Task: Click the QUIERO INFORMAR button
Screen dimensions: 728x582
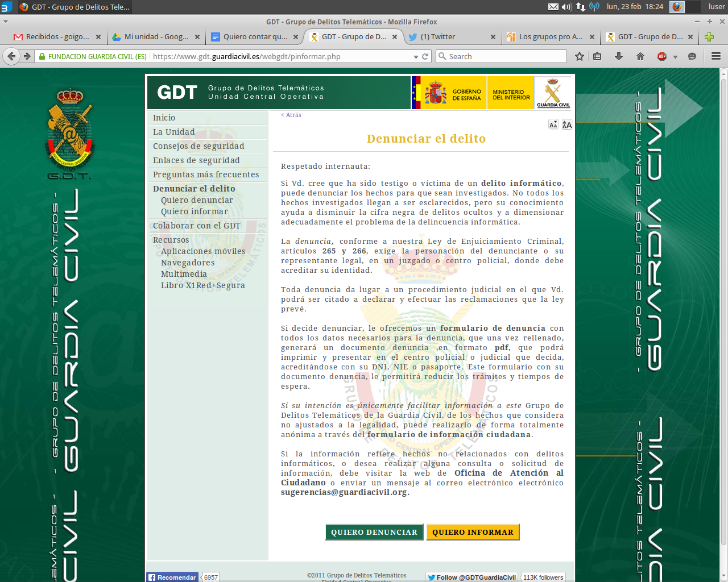Action: [x=473, y=533]
